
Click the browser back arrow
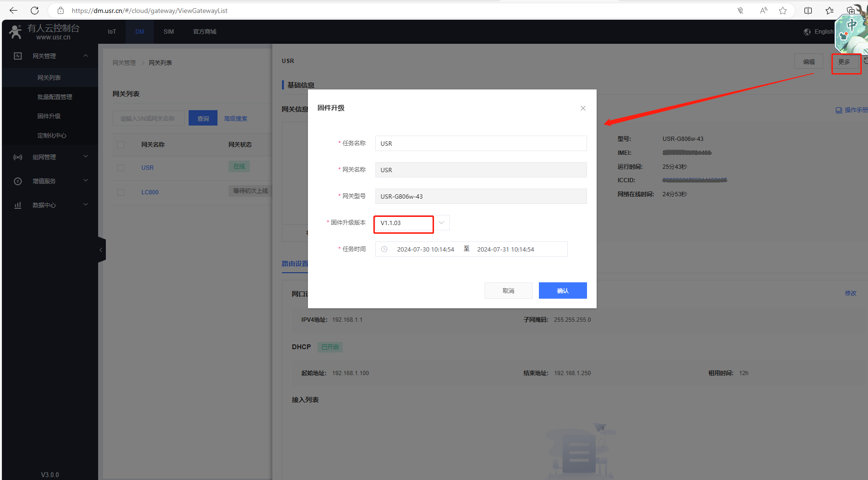[x=13, y=11]
